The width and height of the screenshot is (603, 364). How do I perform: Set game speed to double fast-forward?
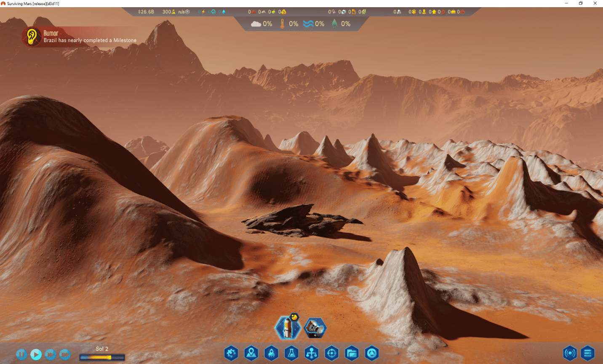[51, 354]
